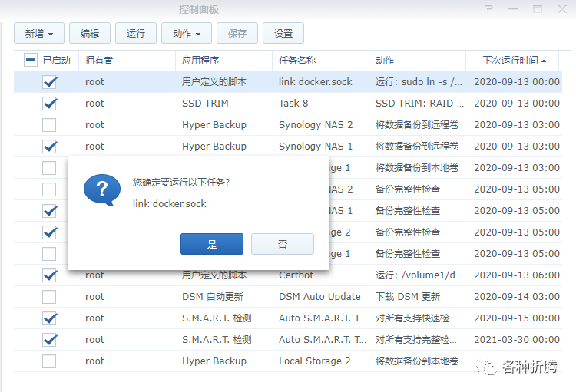Expand the 动作 dropdown menu
576x392 pixels.
(187, 34)
